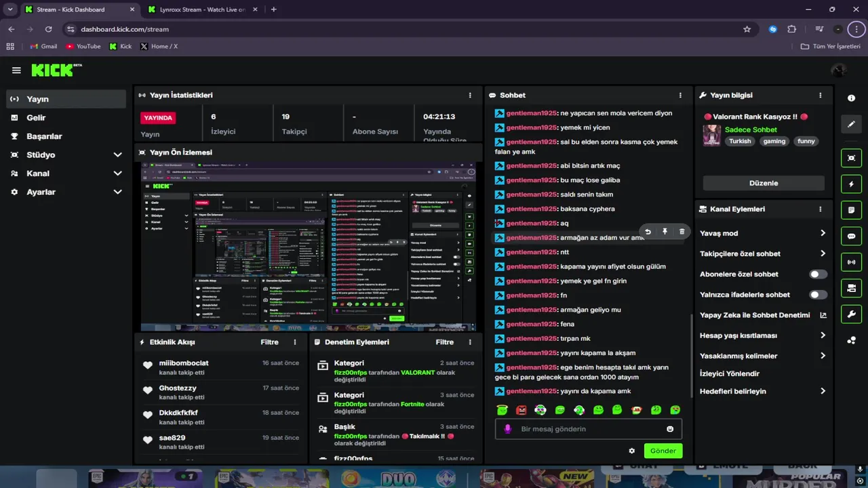Viewport: 868px width, 488px height.
Task: Pin the highlighted chat message
Action: pos(665,232)
